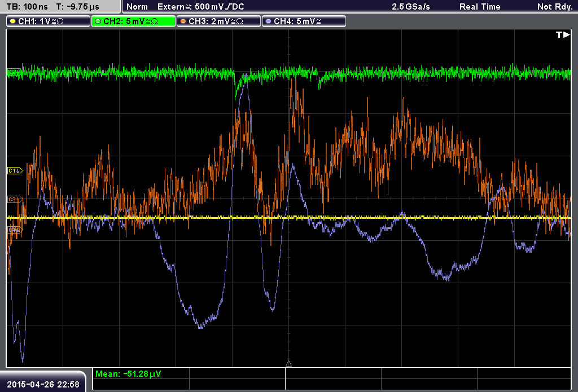Click the 2.5 GSa/s sample rate readout
The width and height of the screenshot is (578, 392).
411,7
